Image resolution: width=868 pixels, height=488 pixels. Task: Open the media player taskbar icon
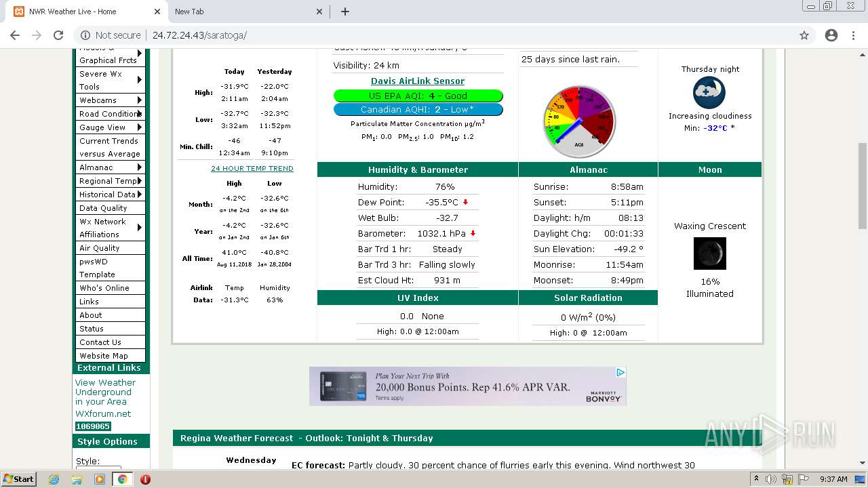point(100,479)
